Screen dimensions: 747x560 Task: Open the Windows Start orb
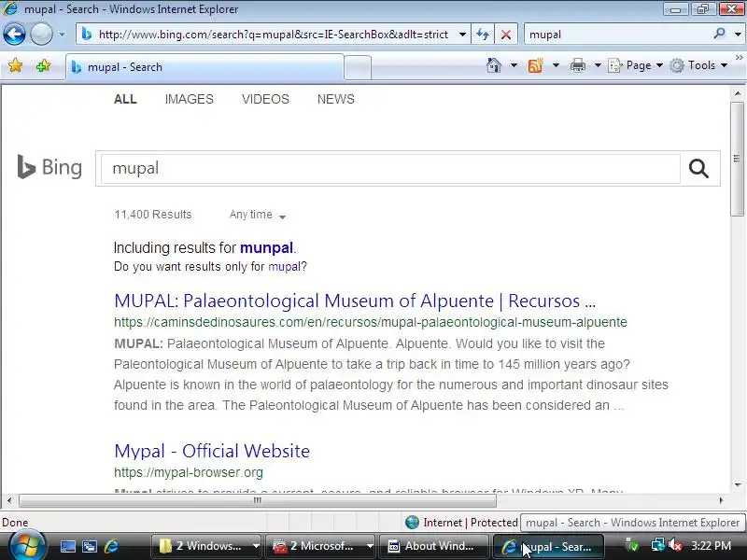point(27,546)
